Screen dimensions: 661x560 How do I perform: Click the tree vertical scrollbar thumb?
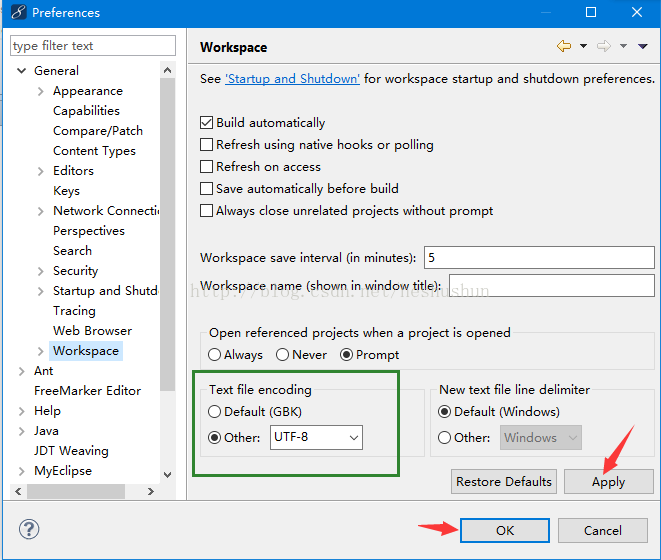(x=167, y=234)
